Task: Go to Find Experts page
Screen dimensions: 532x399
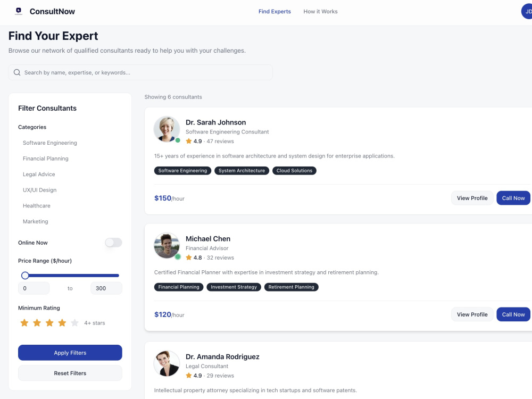Action: [275, 12]
